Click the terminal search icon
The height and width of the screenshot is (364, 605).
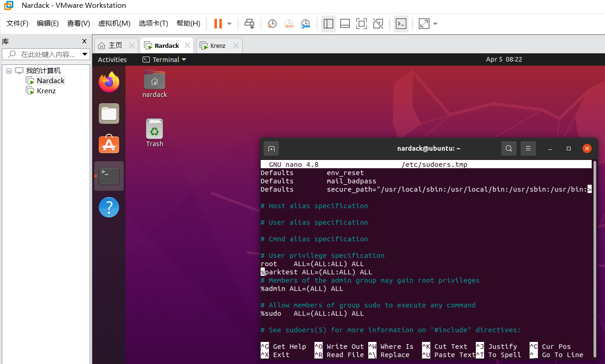(508, 148)
